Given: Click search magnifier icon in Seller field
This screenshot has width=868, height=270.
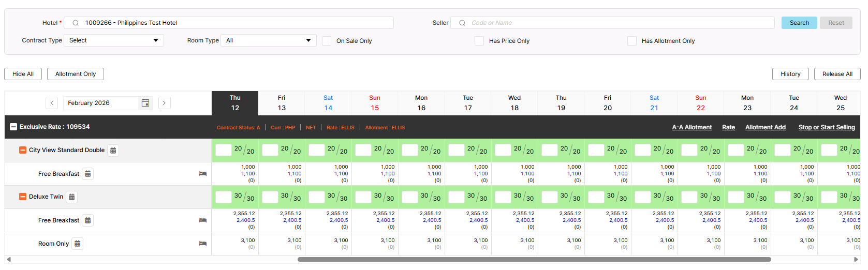Looking at the screenshot, I should click(462, 23).
